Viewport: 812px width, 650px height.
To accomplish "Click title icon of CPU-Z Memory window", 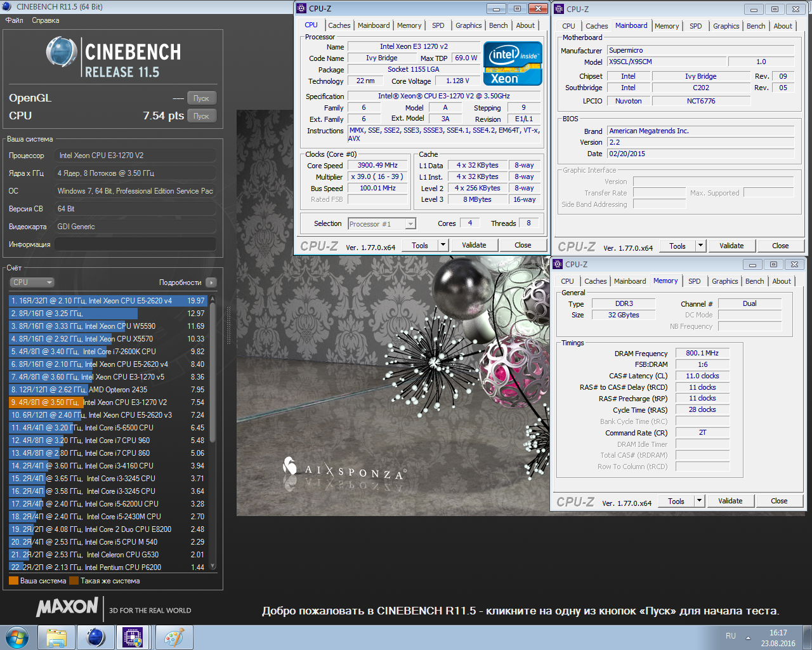I will click(x=558, y=264).
